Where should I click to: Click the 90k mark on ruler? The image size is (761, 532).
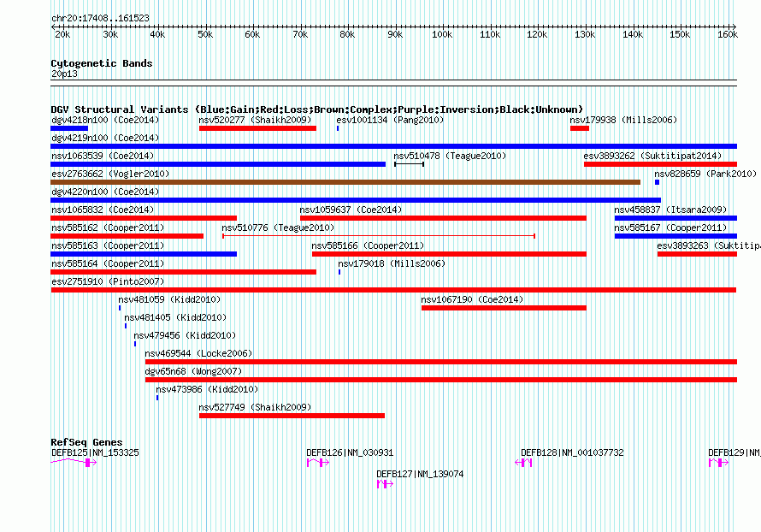coord(395,34)
